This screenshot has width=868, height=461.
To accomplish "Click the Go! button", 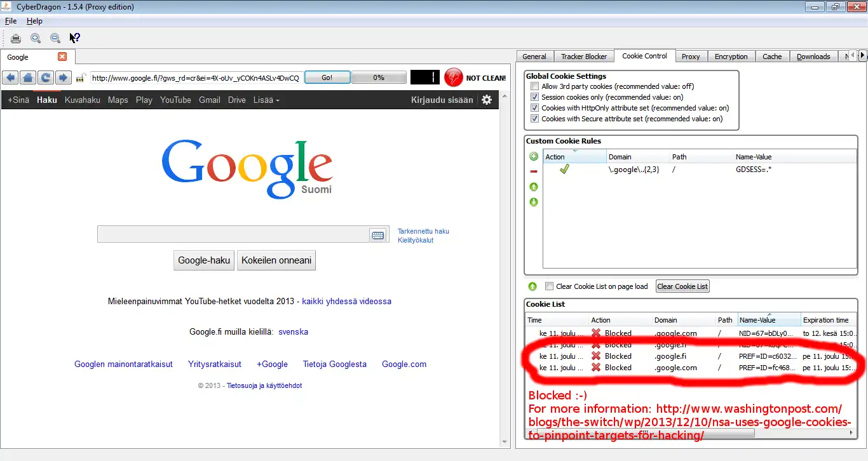I will tap(327, 77).
